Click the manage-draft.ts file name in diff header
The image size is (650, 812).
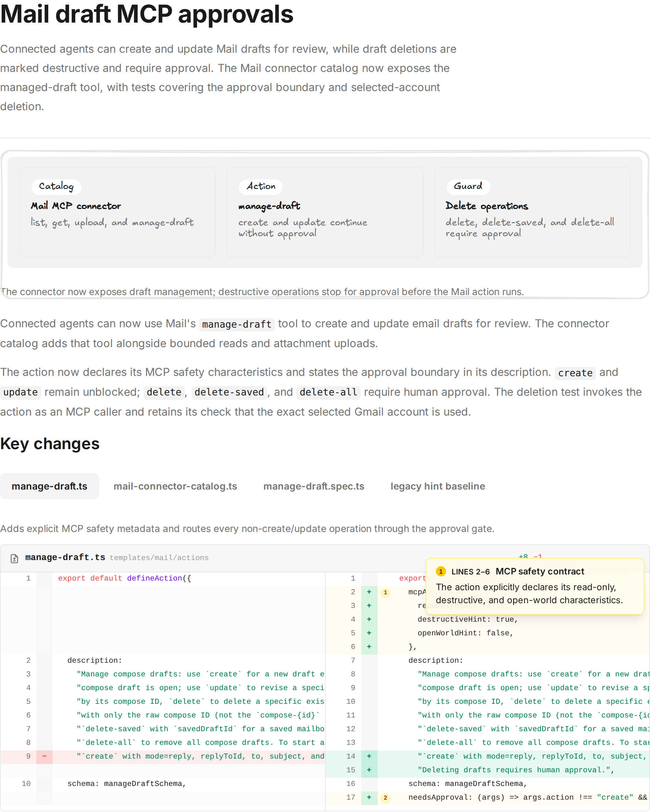(x=65, y=557)
